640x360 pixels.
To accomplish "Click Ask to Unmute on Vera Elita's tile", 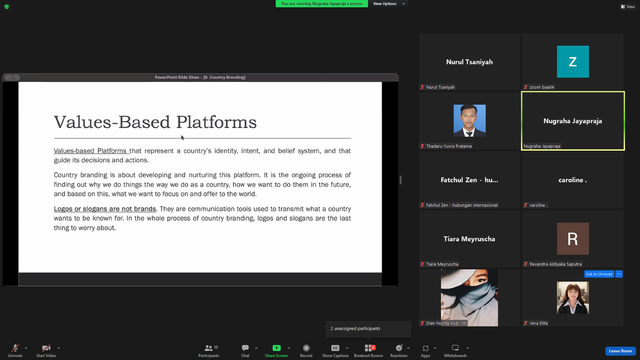I will [x=599, y=274].
